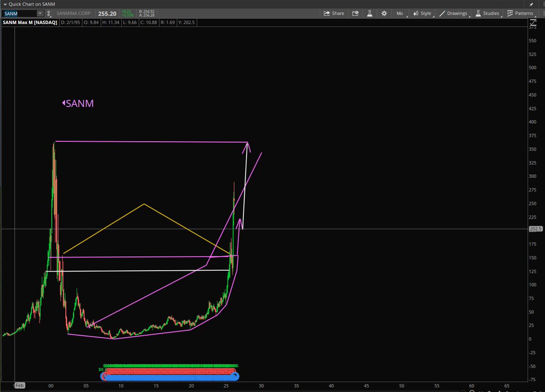Open the symbol selector dropdown arrow
545x392 pixels.
tap(40, 14)
